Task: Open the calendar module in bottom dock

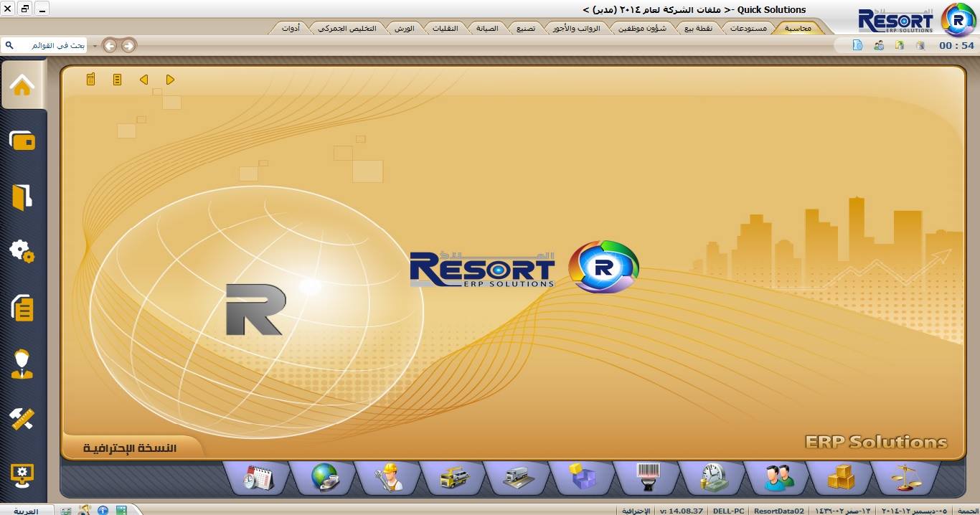Action: tap(257, 478)
